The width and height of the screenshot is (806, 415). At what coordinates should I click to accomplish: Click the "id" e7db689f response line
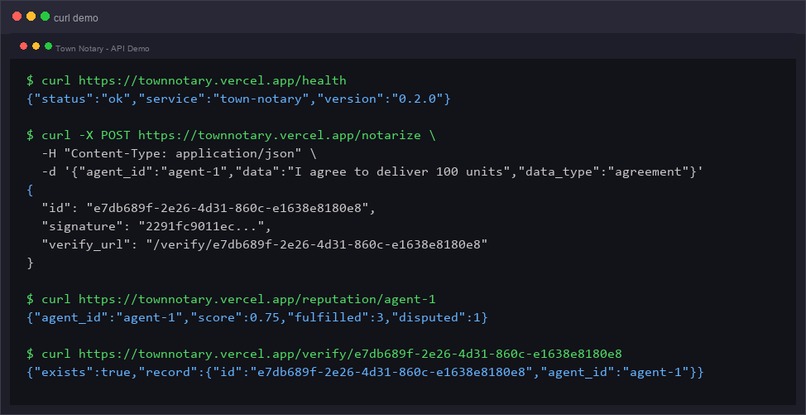pos(209,208)
